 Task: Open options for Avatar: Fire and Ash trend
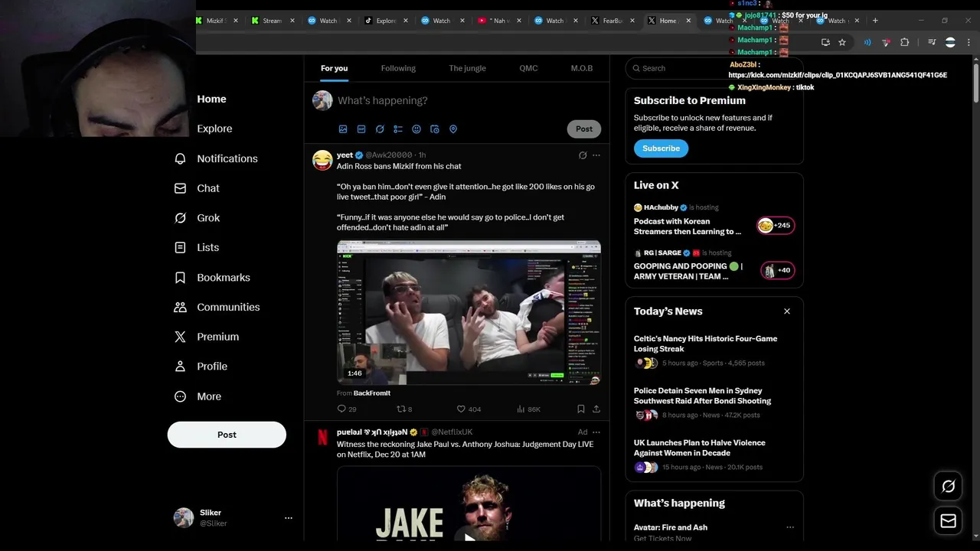pyautogui.click(x=790, y=527)
